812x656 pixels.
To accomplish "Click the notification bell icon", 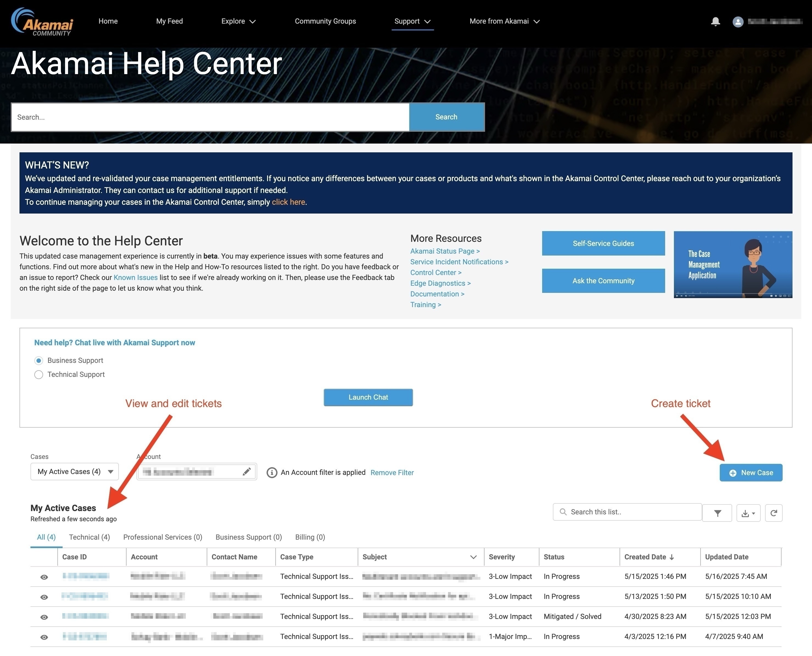I will coord(715,21).
